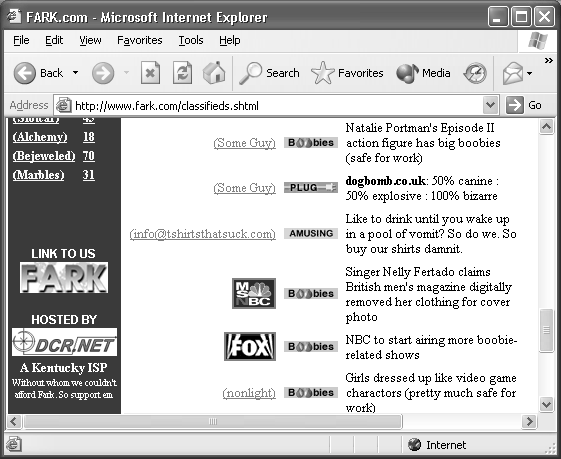Click the Windows logo throbber
Viewport: 561px width, 459px height.
[x=538, y=40]
